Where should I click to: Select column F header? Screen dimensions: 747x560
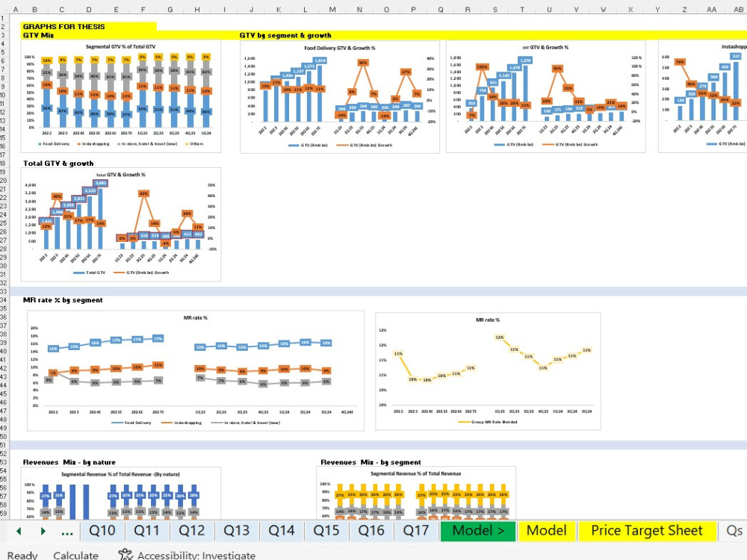click(143, 9)
